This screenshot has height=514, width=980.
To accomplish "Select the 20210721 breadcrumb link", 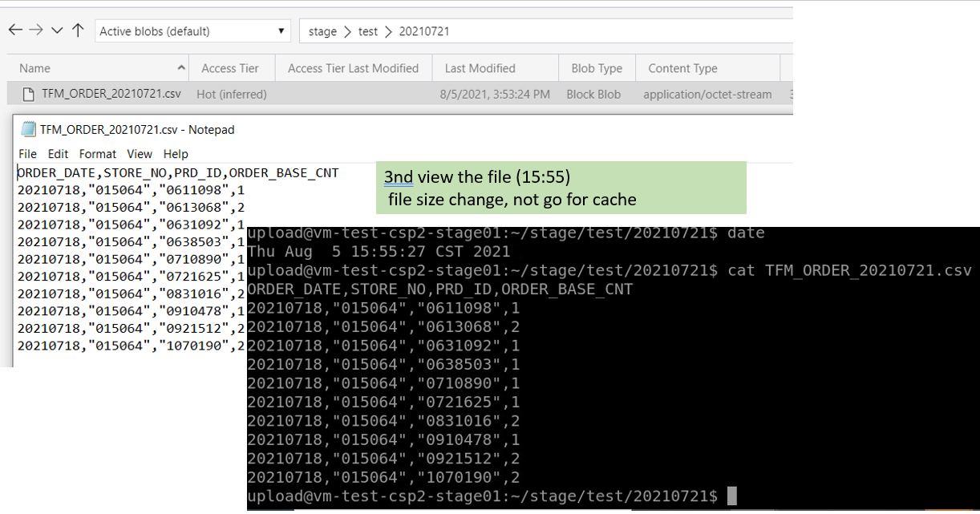I will (423, 31).
